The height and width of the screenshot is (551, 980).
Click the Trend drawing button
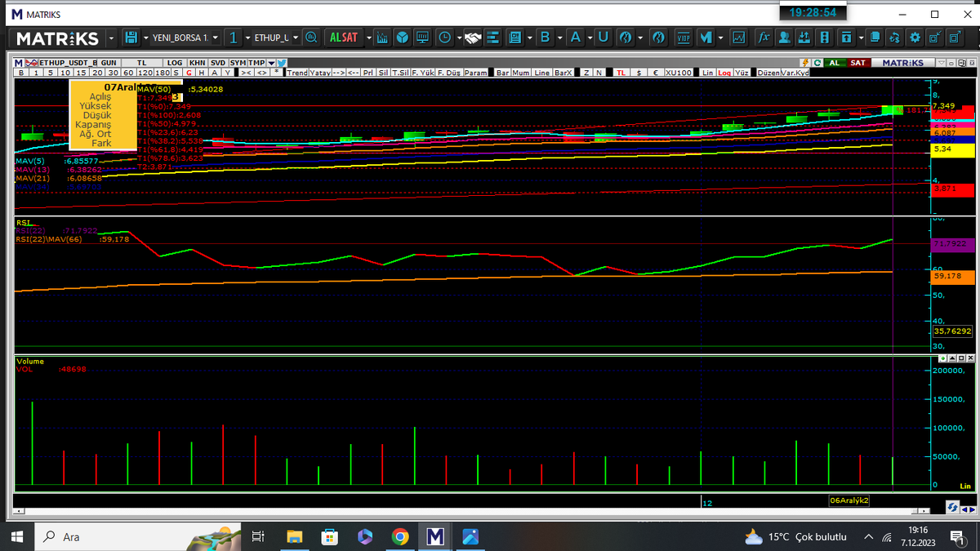coord(297,73)
